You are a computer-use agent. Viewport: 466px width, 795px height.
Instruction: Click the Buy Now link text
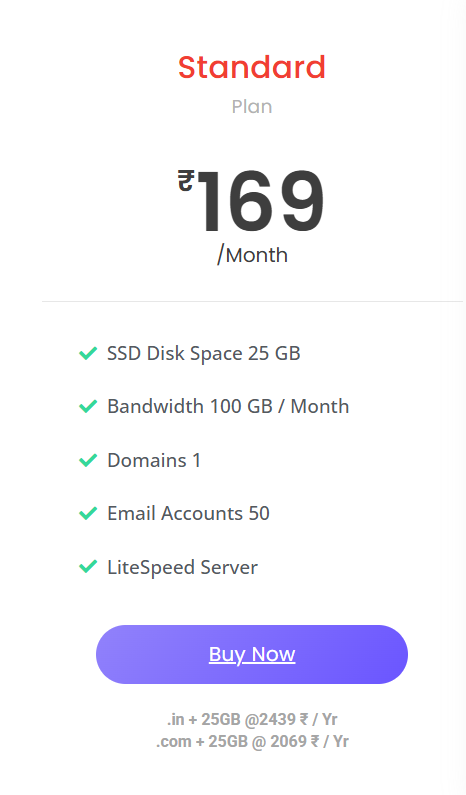pos(252,654)
